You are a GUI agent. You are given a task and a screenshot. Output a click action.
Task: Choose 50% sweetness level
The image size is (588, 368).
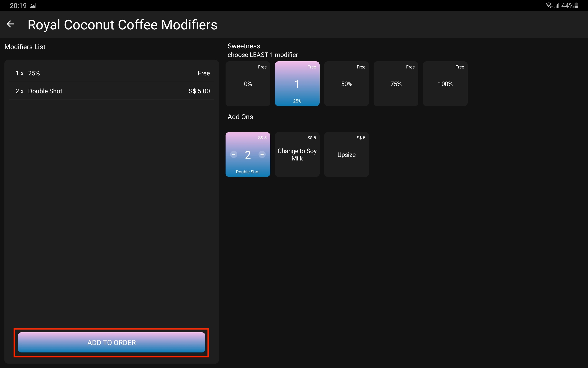[346, 84]
